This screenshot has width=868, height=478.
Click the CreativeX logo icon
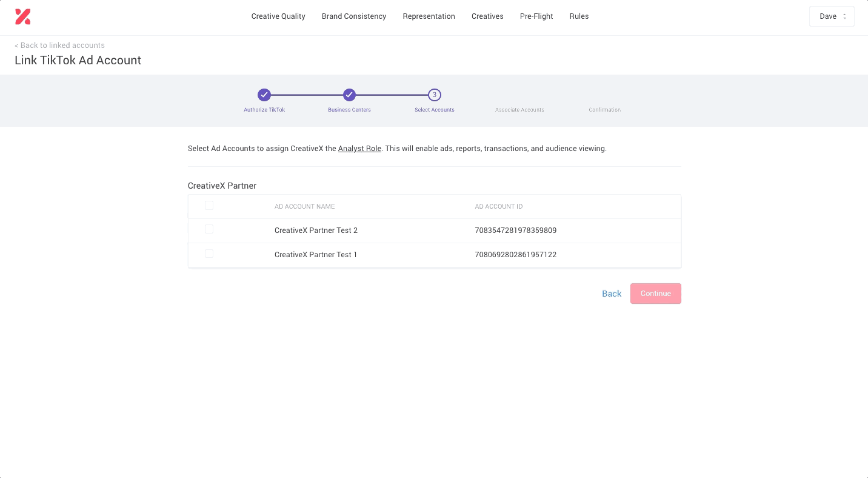tap(22, 17)
